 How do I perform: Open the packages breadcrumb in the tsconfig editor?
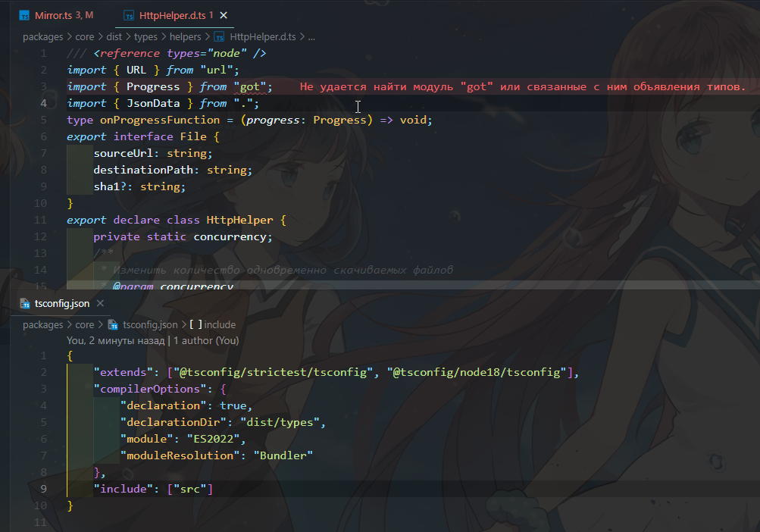(43, 324)
